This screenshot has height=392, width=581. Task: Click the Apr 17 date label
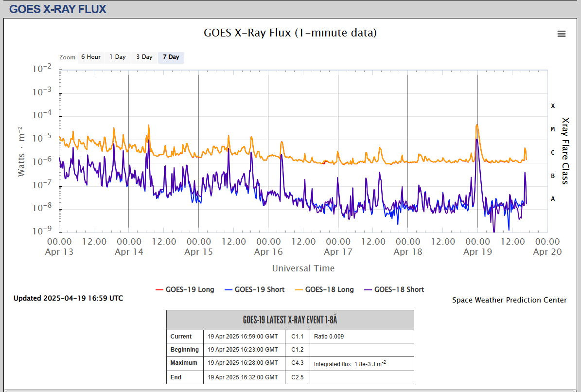click(338, 252)
